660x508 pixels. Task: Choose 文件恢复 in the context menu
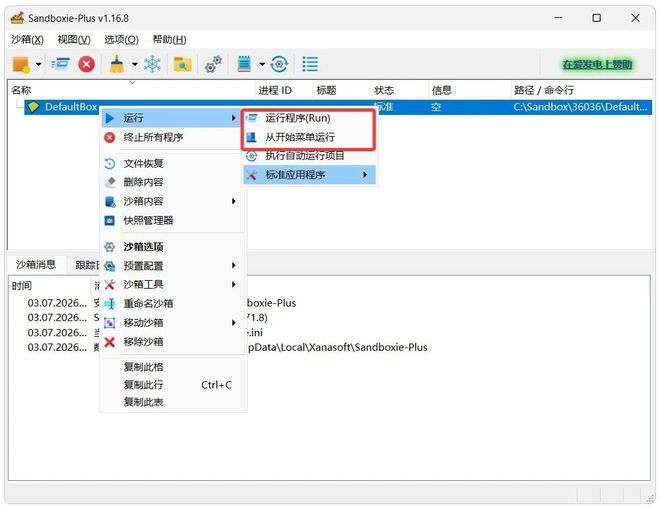click(172, 163)
